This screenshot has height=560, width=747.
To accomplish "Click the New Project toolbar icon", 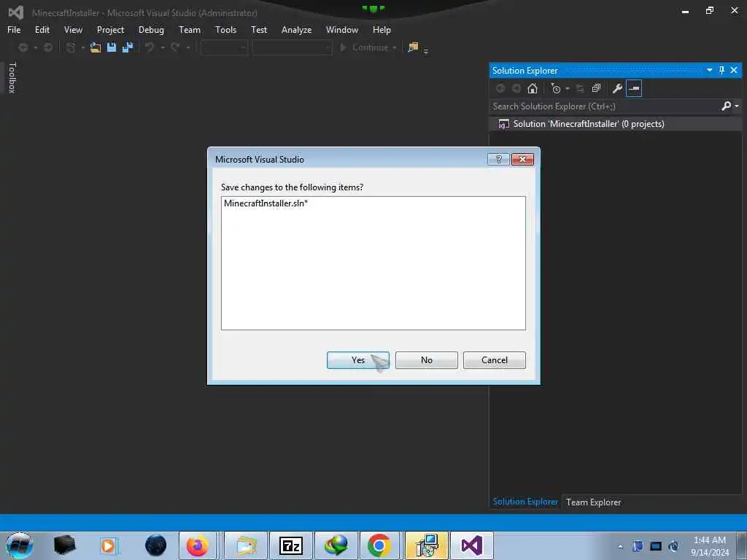I will pyautogui.click(x=71, y=47).
